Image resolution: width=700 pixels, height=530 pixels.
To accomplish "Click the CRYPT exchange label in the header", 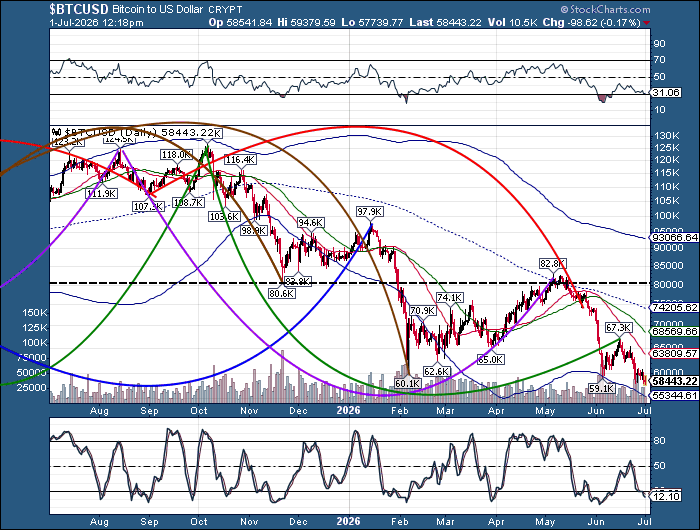I will [225, 9].
